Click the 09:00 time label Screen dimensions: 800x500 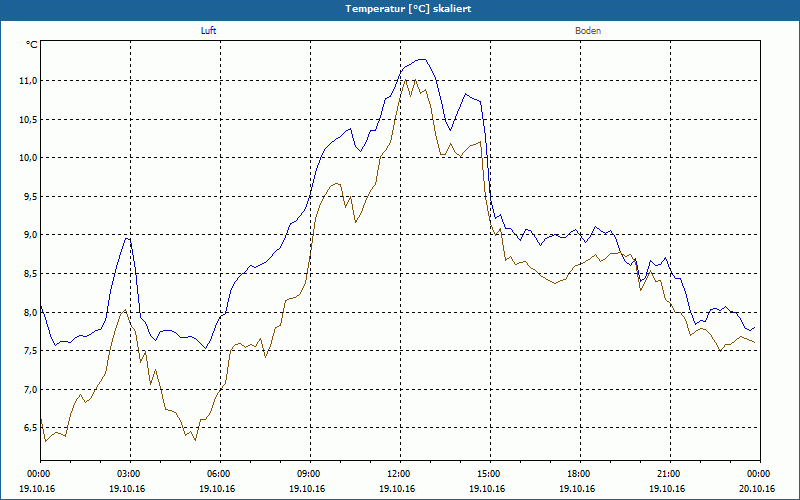click(x=310, y=474)
